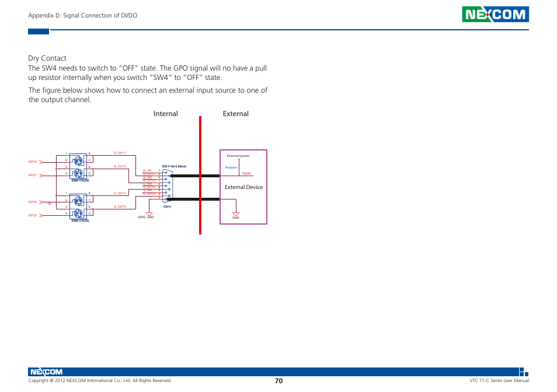
Task: Click the NEXCOM logo in the page header
Action: 495,14
